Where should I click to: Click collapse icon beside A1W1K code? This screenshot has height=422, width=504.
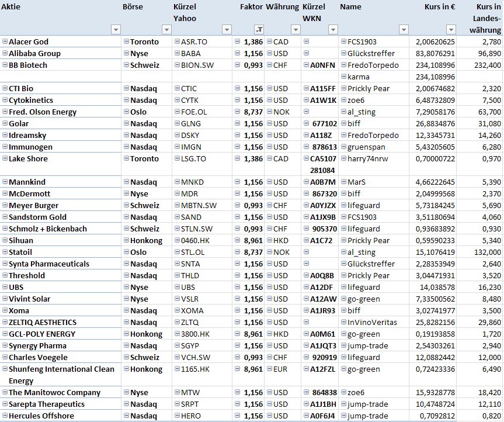306,100
